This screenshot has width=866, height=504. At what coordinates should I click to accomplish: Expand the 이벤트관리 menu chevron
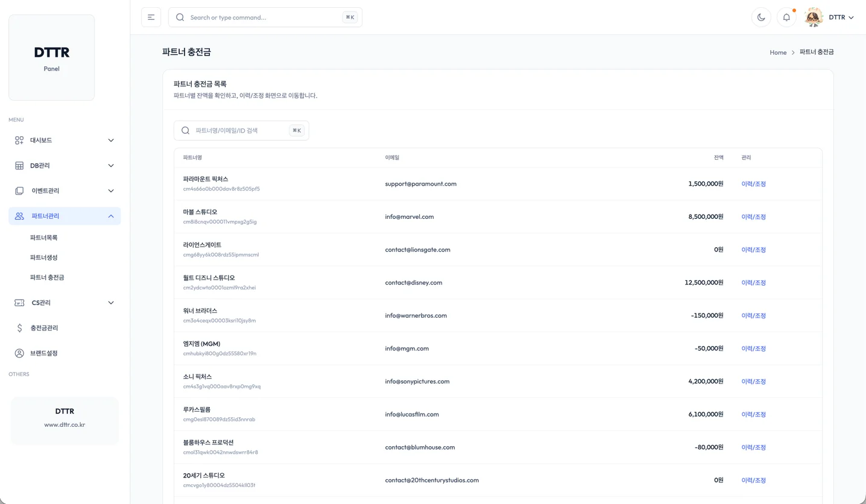coord(111,191)
